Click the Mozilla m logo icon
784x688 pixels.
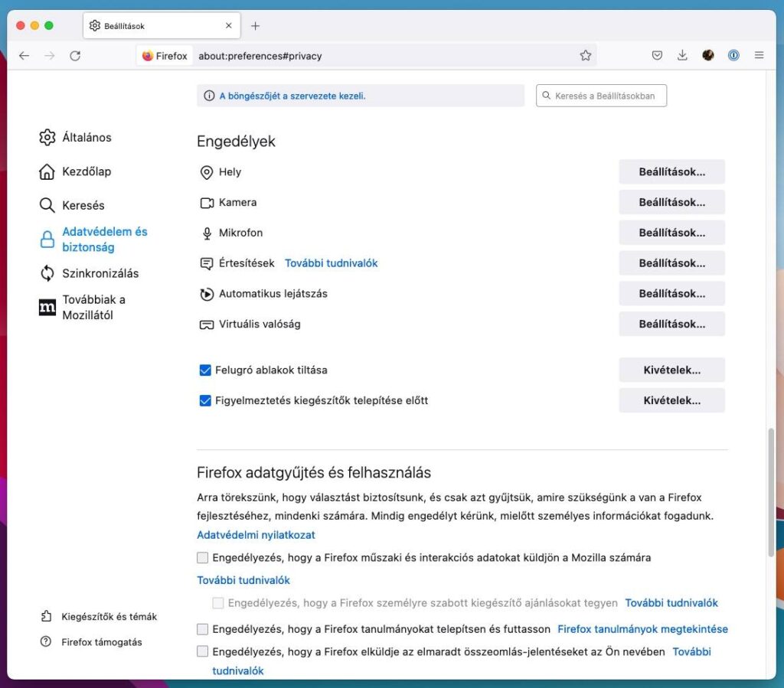pyautogui.click(x=47, y=308)
